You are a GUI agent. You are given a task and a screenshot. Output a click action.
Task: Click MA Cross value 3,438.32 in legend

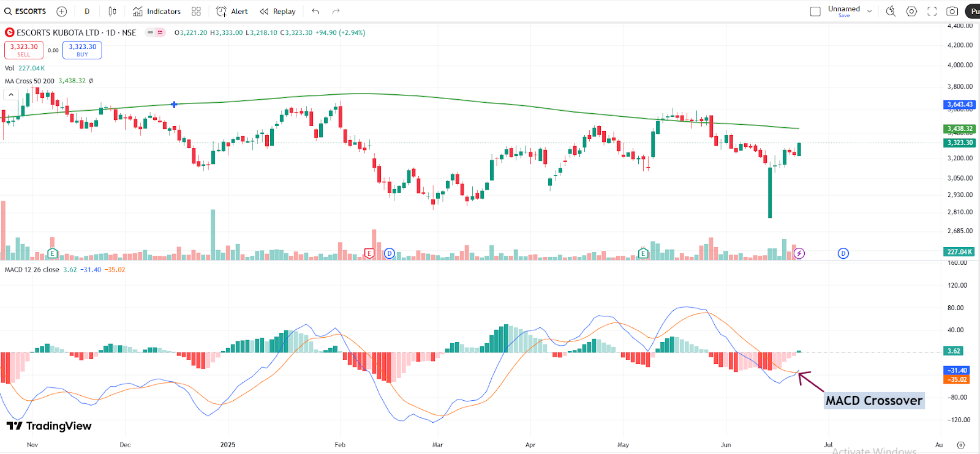pos(72,81)
